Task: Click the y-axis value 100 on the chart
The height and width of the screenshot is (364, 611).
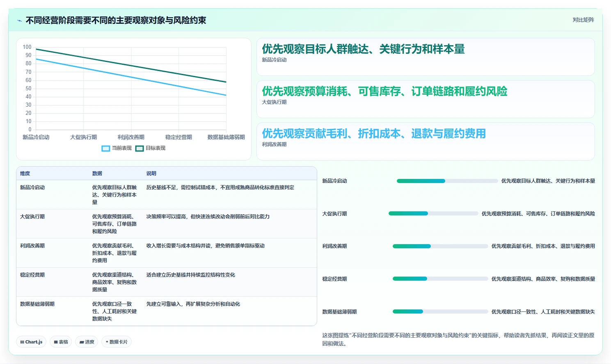Action: pos(27,47)
